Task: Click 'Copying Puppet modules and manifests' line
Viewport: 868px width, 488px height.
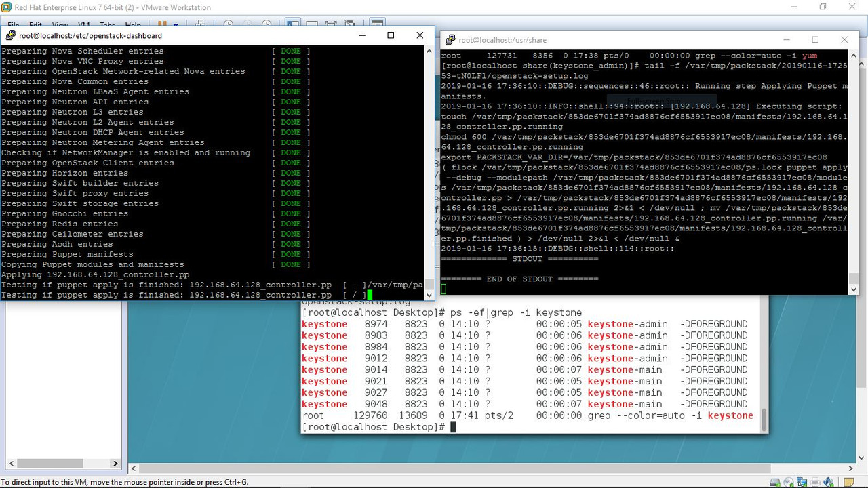Action: click(x=93, y=264)
